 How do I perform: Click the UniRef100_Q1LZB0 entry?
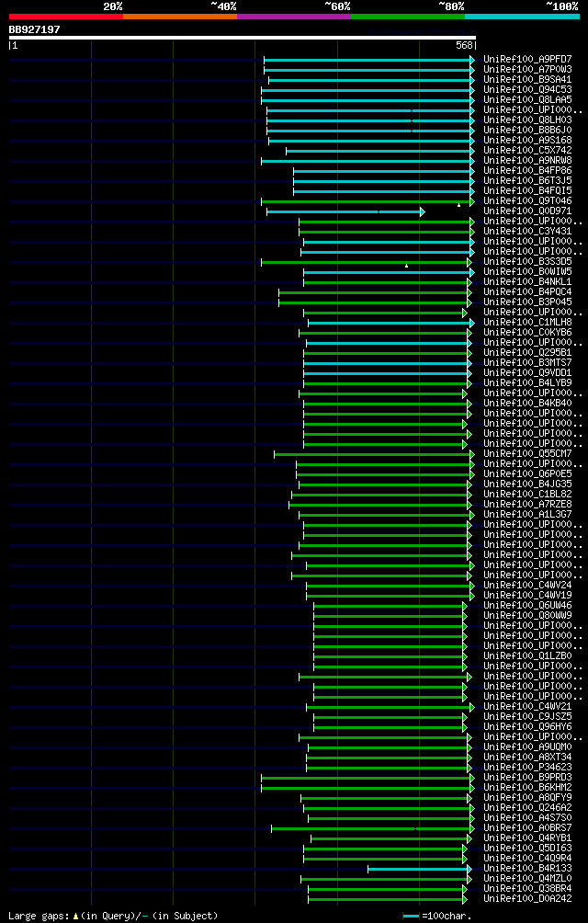(x=527, y=656)
